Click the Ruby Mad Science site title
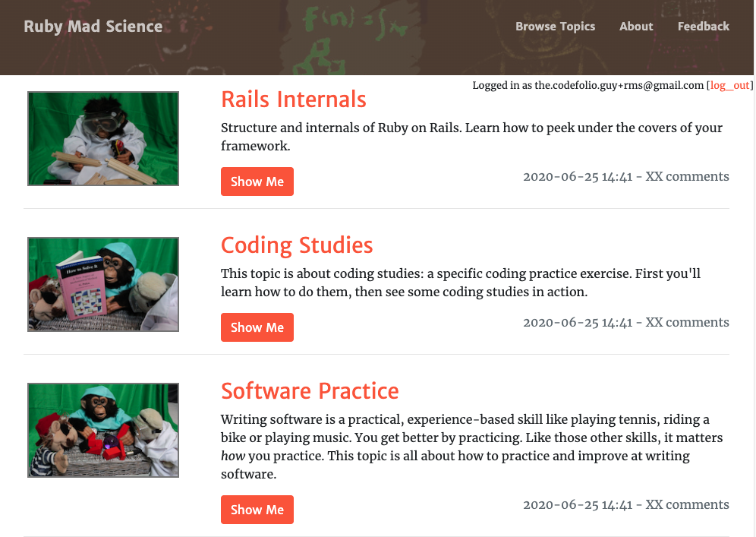The image size is (756, 537). (x=93, y=26)
